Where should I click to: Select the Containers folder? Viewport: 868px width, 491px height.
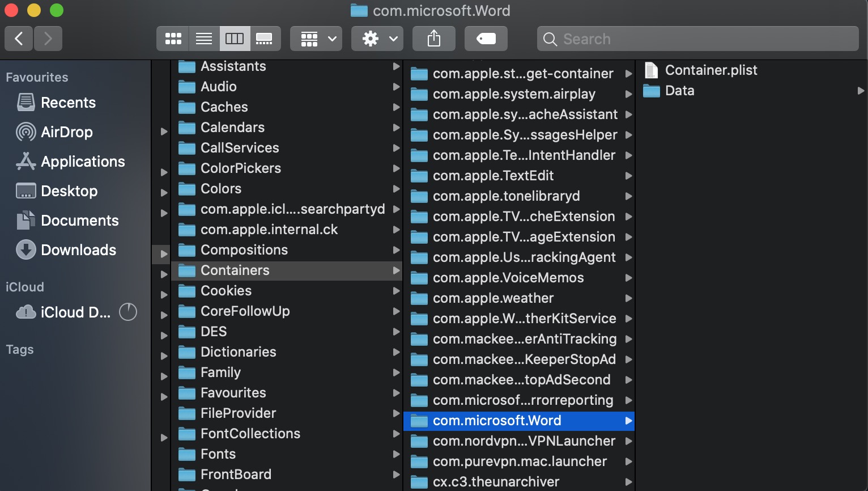click(x=287, y=270)
